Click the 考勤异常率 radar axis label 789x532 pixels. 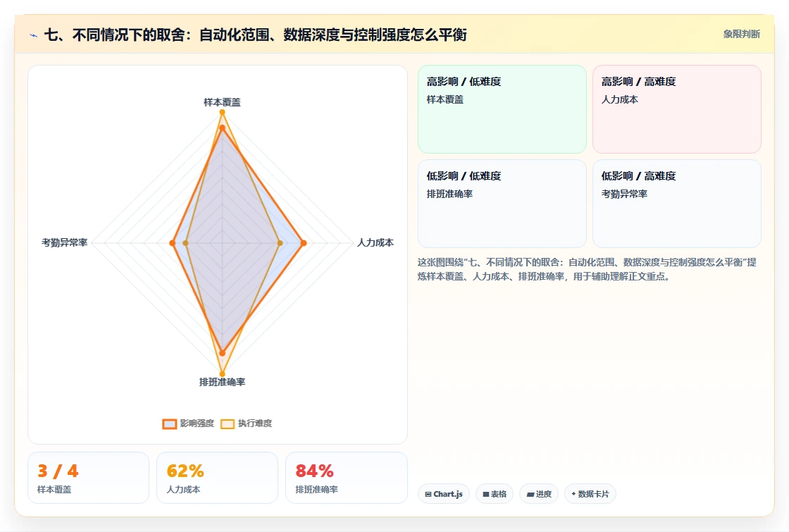tap(64, 242)
